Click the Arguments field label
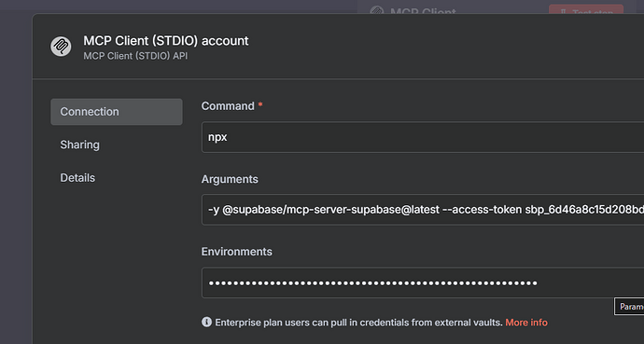The image size is (644, 344). coord(230,179)
